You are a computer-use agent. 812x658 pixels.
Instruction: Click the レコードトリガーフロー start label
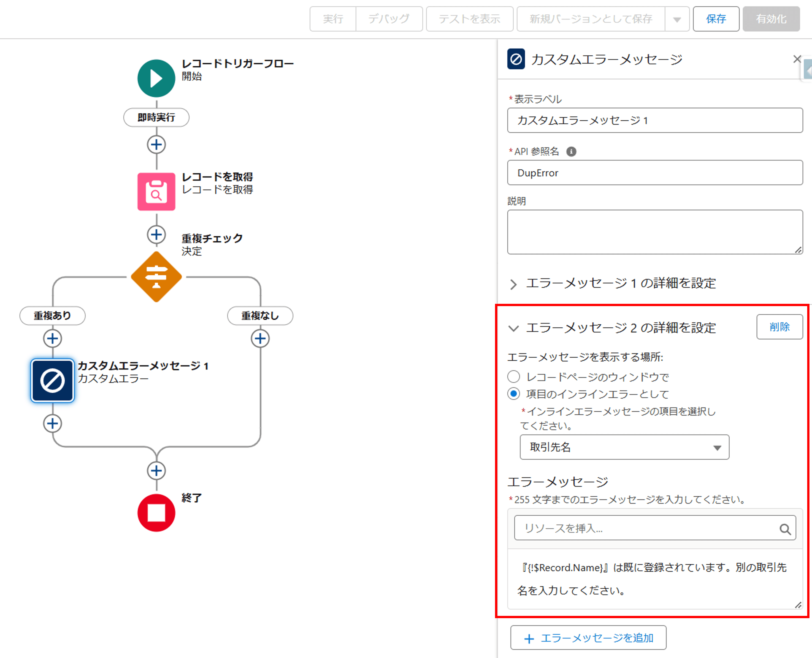point(238,64)
